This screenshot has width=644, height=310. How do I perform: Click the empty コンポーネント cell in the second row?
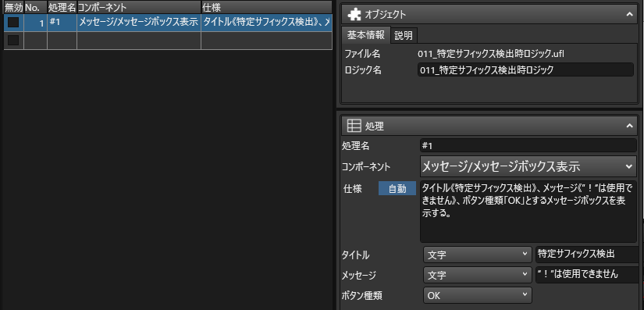pos(138,41)
